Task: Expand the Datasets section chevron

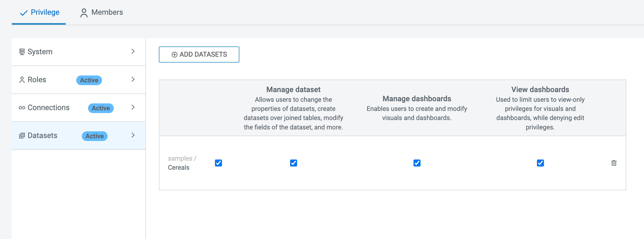Action: point(133,135)
